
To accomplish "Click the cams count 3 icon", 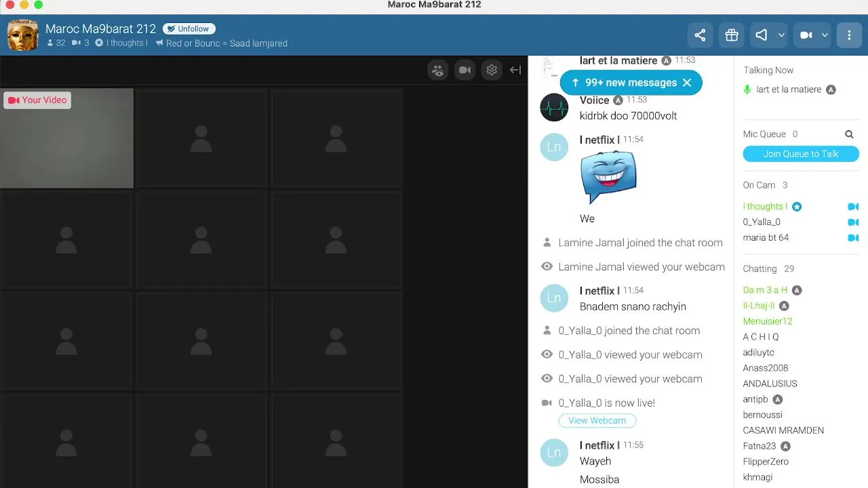I will [x=76, y=43].
